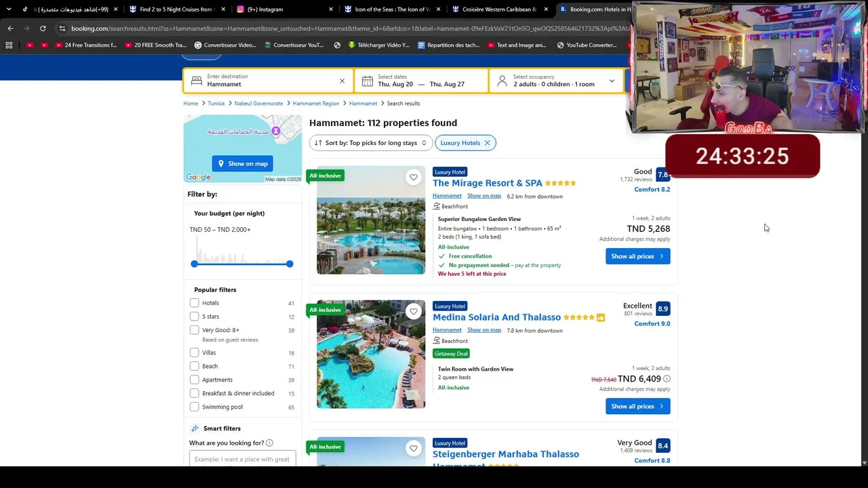Check the Apartments filter checkbox
The width and height of the screenshot is (868, 488).
pyautogui.click(x=195, y=380)
